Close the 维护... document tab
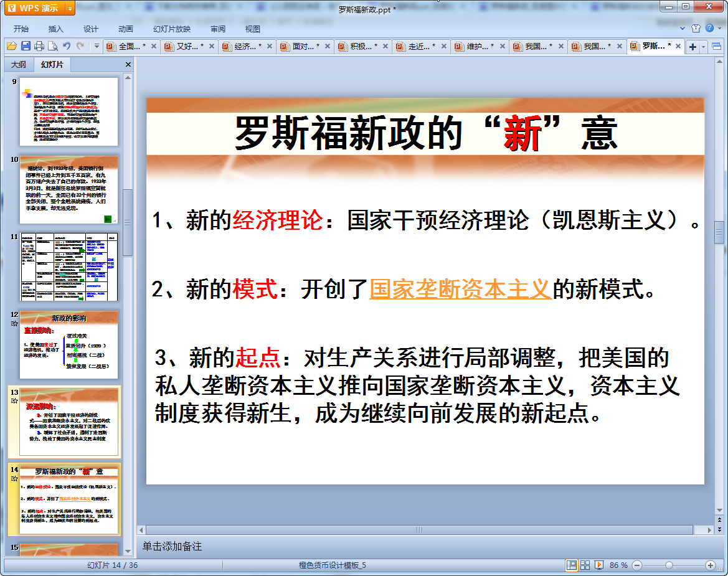728x576 pixels. tap(503, 47)
